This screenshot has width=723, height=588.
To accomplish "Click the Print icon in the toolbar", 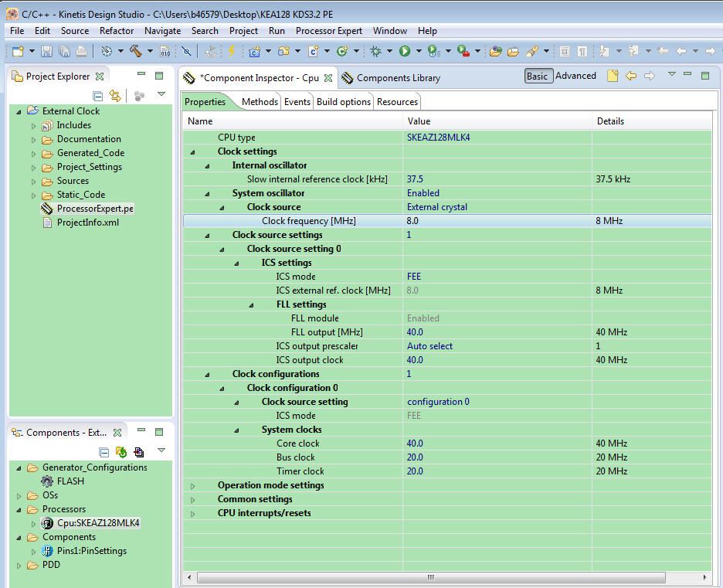I will click(82, 53).
